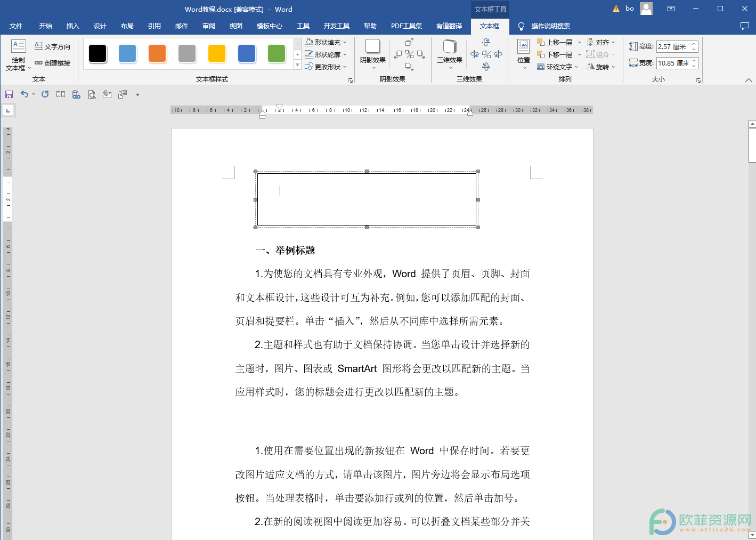Click the web hyperlink globe icon

click(76, 94)
